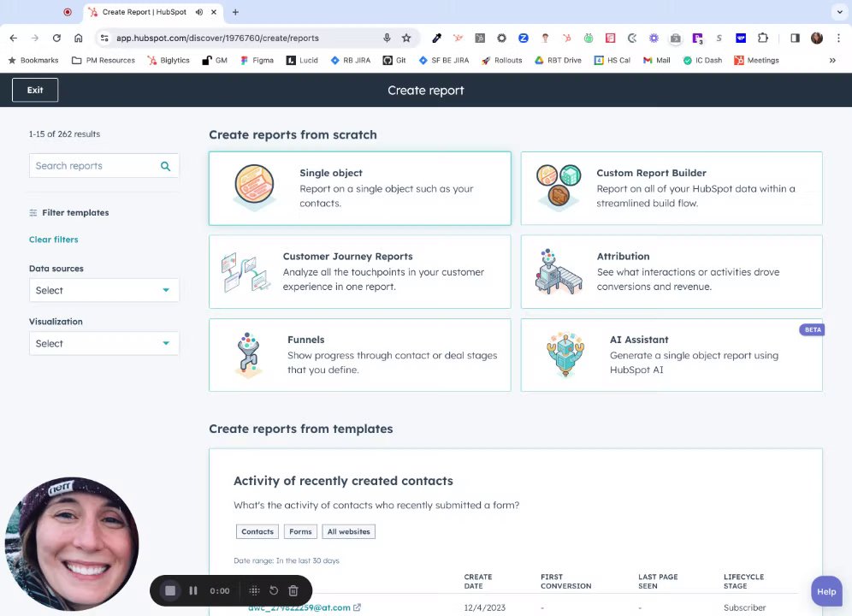Click the Filter templates heading
Viewport: 852px width, 616px height.
click(x=75, y=212)
